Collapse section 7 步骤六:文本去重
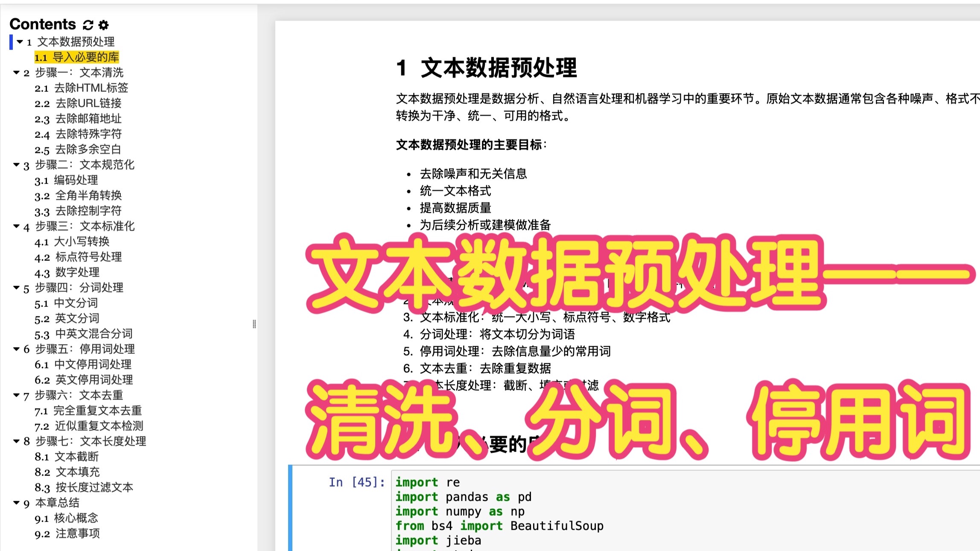Screen dimensions: 980x551 click(x=16, y=395)
